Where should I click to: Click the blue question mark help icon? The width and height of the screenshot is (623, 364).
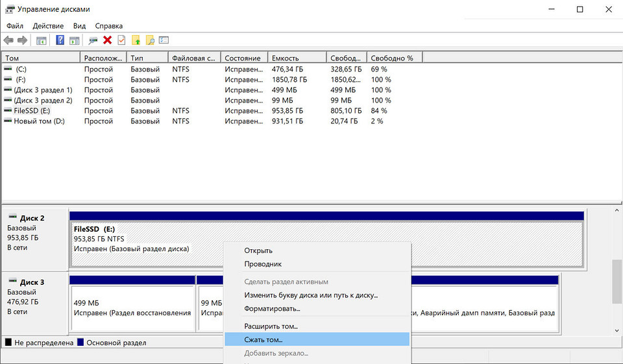pyautogui.click(x=60, y=40)
